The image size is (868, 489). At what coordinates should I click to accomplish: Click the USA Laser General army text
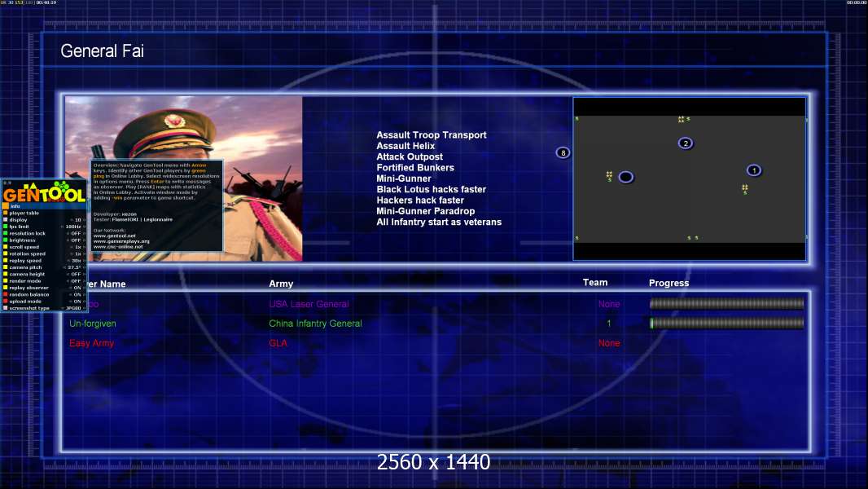tap(309, 304)
